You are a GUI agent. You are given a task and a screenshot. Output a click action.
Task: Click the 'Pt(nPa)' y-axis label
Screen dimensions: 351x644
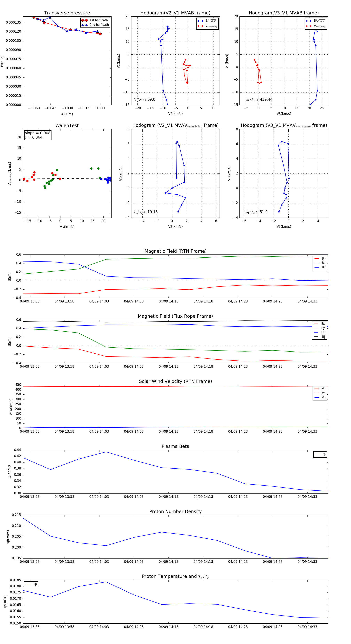2,61
